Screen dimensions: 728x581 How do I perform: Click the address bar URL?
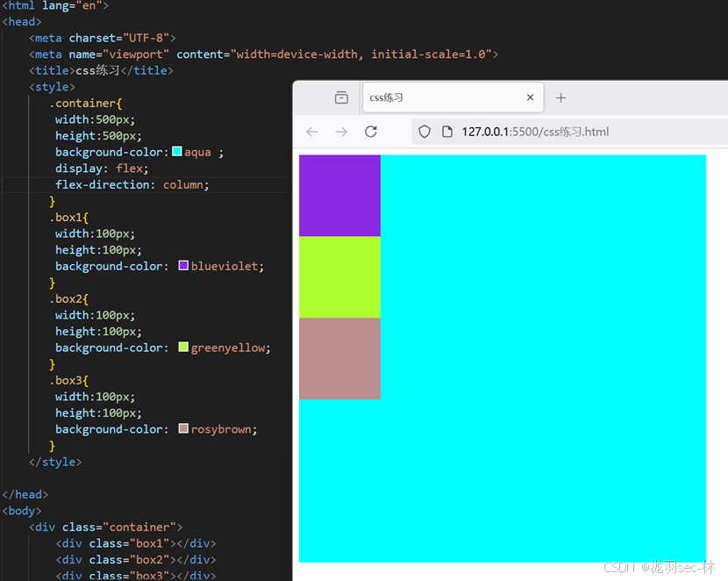point(535,132)
